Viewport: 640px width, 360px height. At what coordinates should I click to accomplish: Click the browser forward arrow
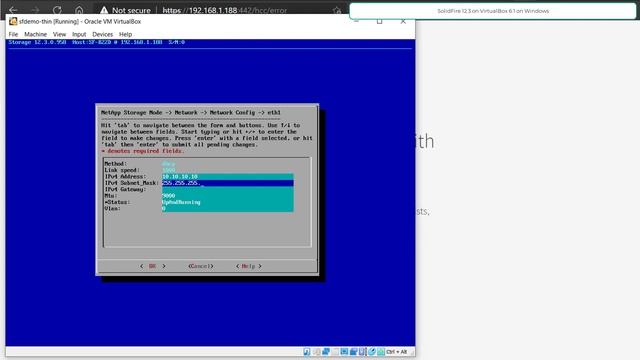(35, 10)
